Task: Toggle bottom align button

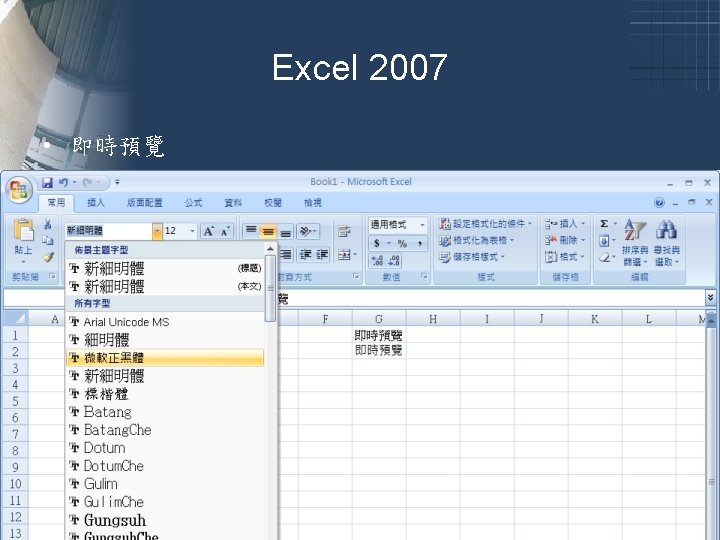Action: tap(285, 232)
